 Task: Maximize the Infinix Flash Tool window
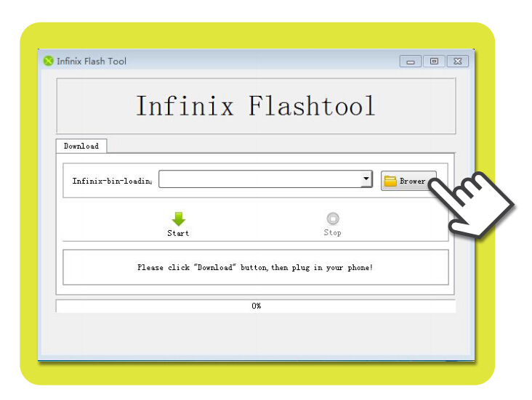coord(434,62)
